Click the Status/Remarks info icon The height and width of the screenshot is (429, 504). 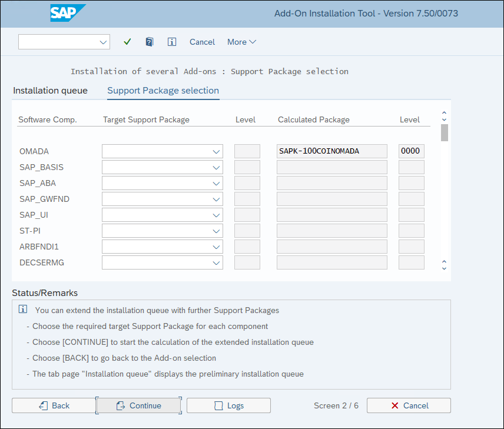(23, 309)
